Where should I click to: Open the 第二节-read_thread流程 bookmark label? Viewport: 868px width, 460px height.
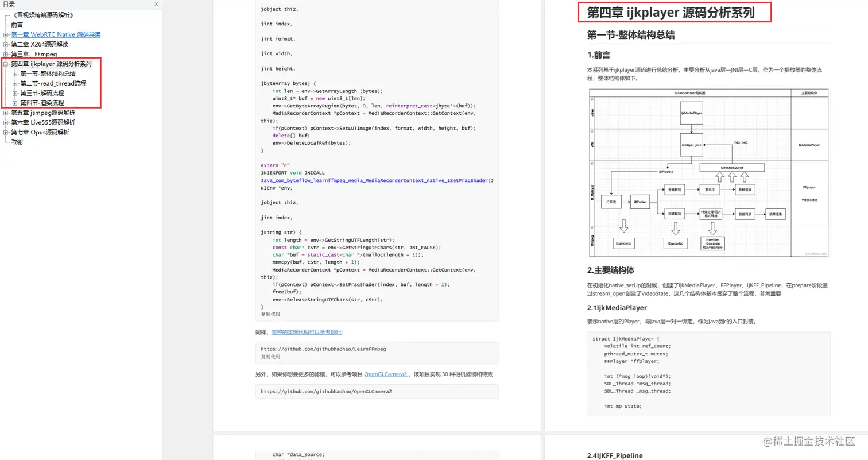tap(53, 84)
